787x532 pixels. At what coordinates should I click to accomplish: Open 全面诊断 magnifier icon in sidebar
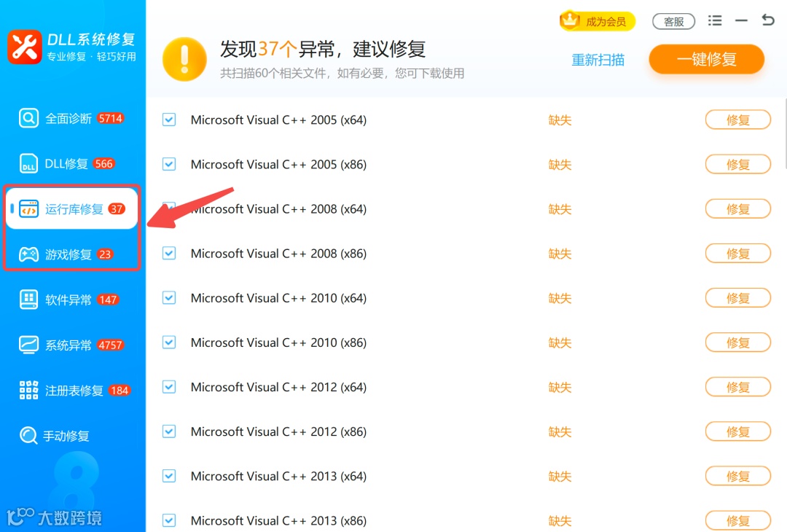pyautogui.click(x=28, y=119)
